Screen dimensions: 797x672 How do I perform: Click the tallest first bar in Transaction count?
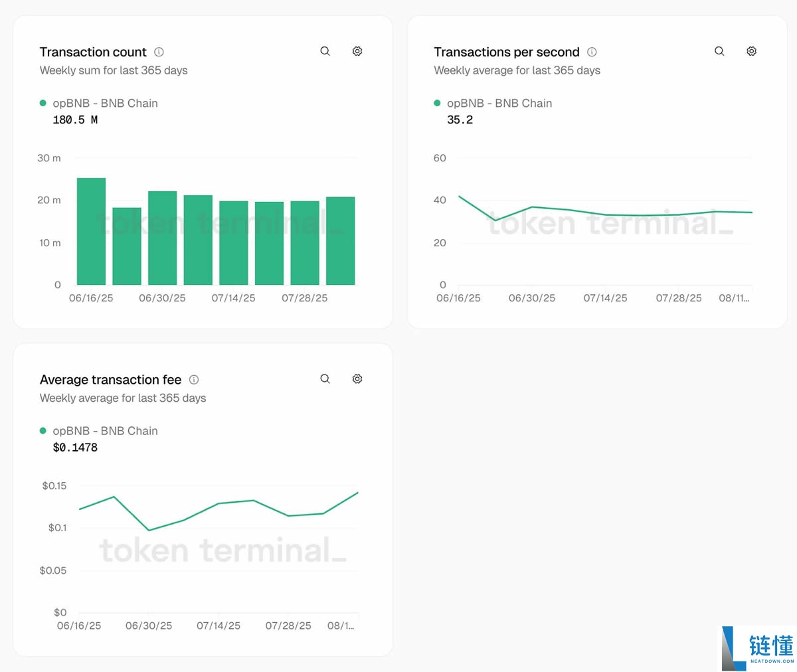91,231
